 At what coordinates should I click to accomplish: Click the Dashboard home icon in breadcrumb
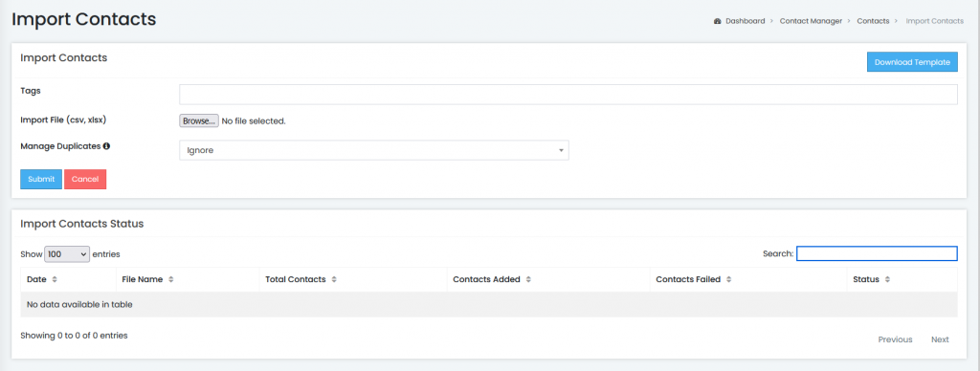click(718, 21)
